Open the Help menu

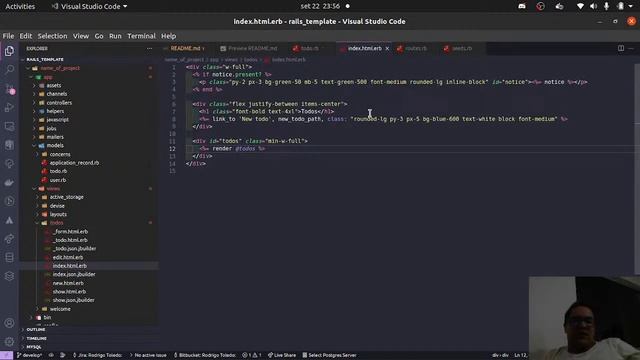168,36
